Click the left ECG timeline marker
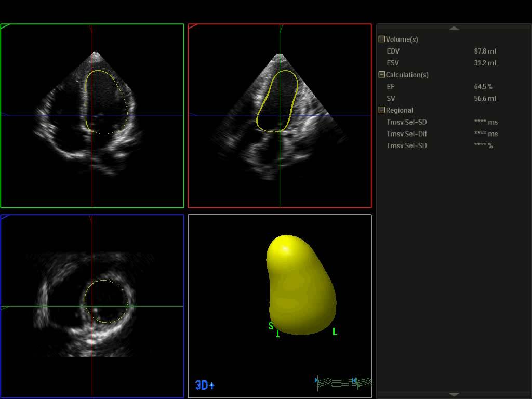Viewport: 532px width, 399px height. pyautogui.click(x=316, y=380)
